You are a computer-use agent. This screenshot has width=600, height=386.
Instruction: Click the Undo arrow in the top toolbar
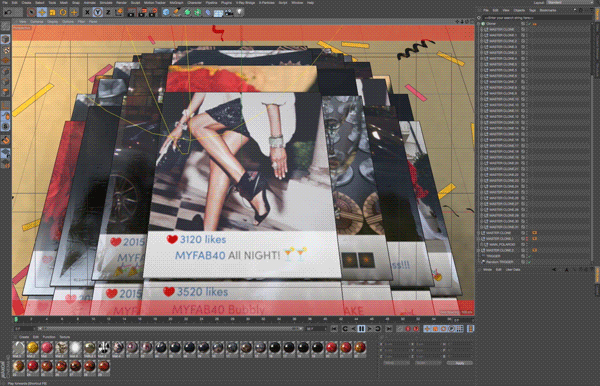[8, 12]
